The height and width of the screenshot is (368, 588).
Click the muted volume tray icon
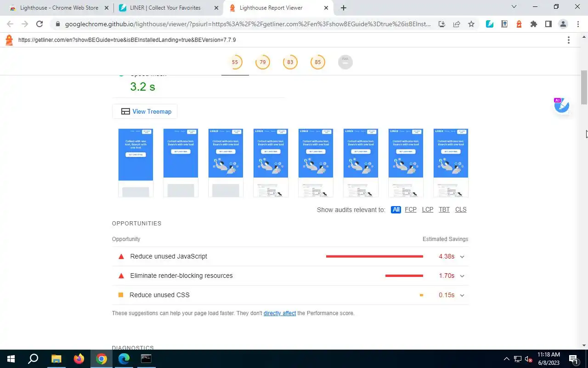click(x=528, y=359)
